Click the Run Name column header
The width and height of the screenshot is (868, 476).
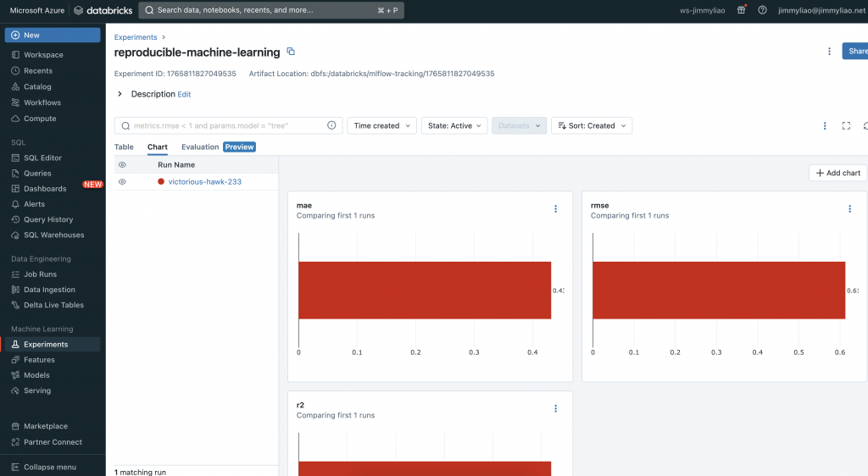tap(176, 165)
